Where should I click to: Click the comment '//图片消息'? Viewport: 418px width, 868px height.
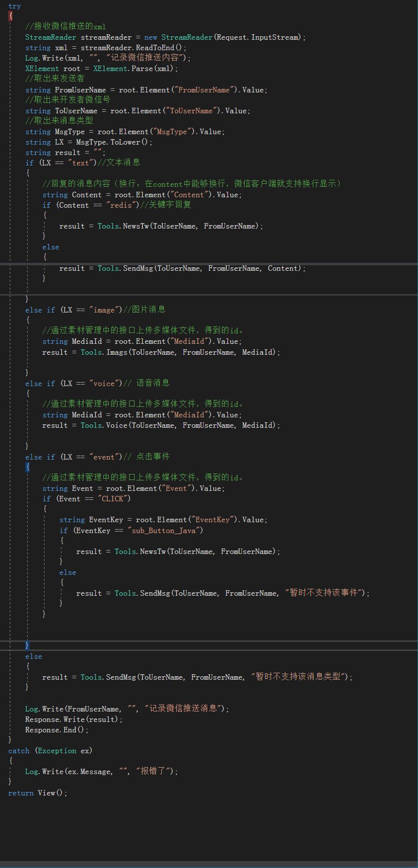[x=144, y=310]
